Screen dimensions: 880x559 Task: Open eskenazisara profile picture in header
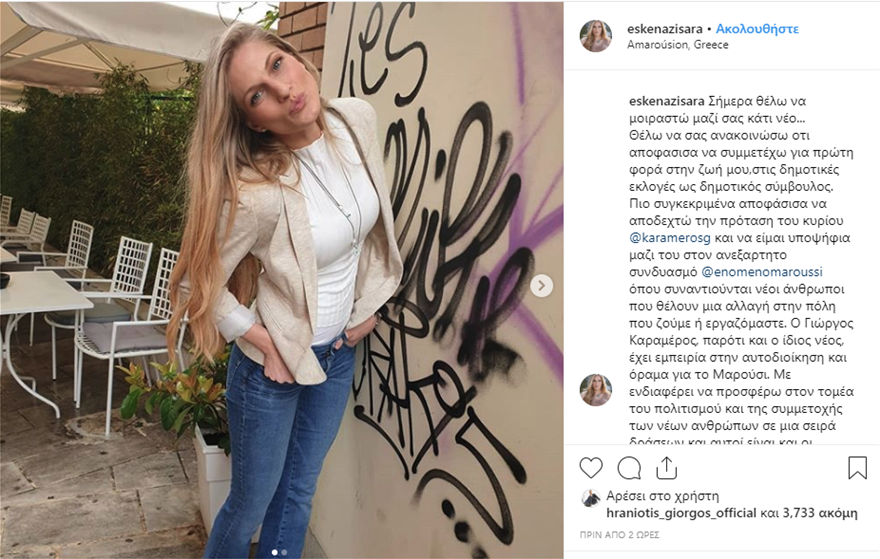(595, 36)
